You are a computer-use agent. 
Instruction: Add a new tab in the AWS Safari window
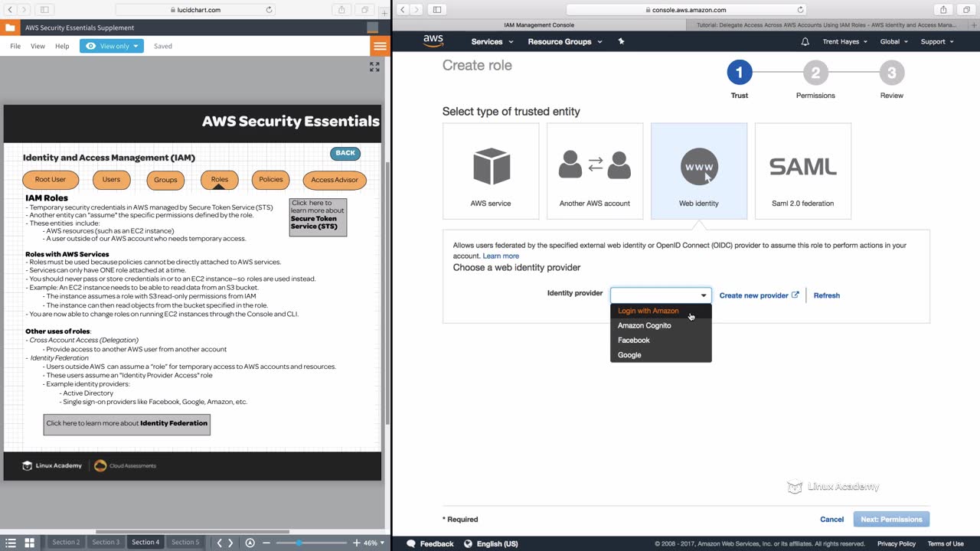click(x=972, y=25)
